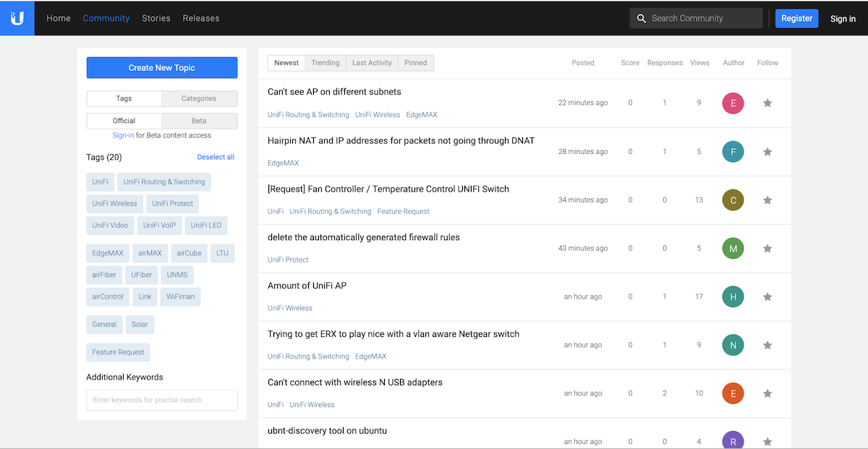
Task: Toggle the UniFi Protect tag filter
Action: [x=172, y=204]
